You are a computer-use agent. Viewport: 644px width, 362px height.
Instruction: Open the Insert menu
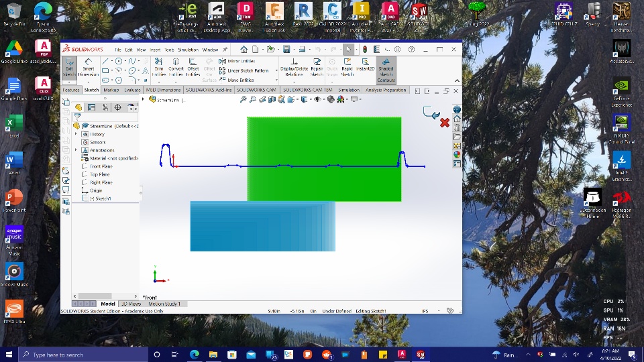pos(155,50)
